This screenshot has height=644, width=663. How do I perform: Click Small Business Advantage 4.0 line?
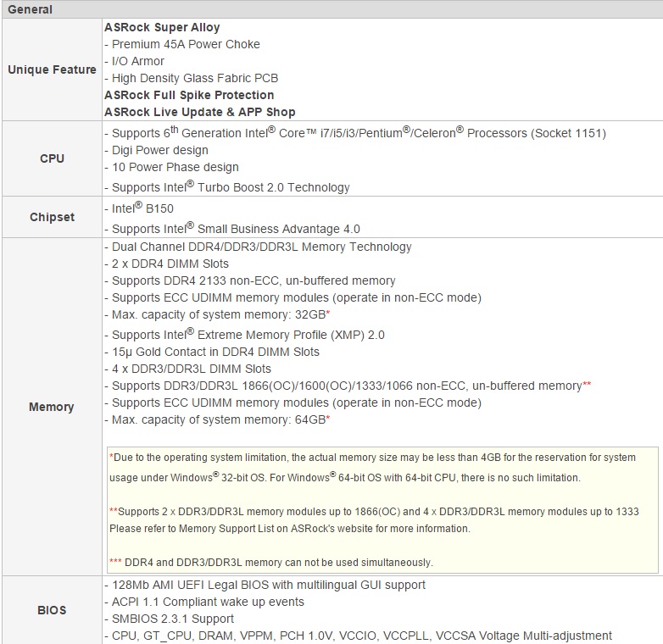pyautogui.click(x=232, y=229)
